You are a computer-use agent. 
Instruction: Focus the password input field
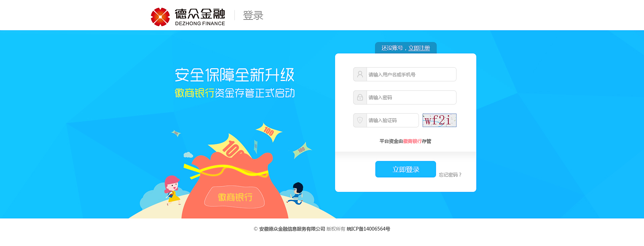pos(411,97)
